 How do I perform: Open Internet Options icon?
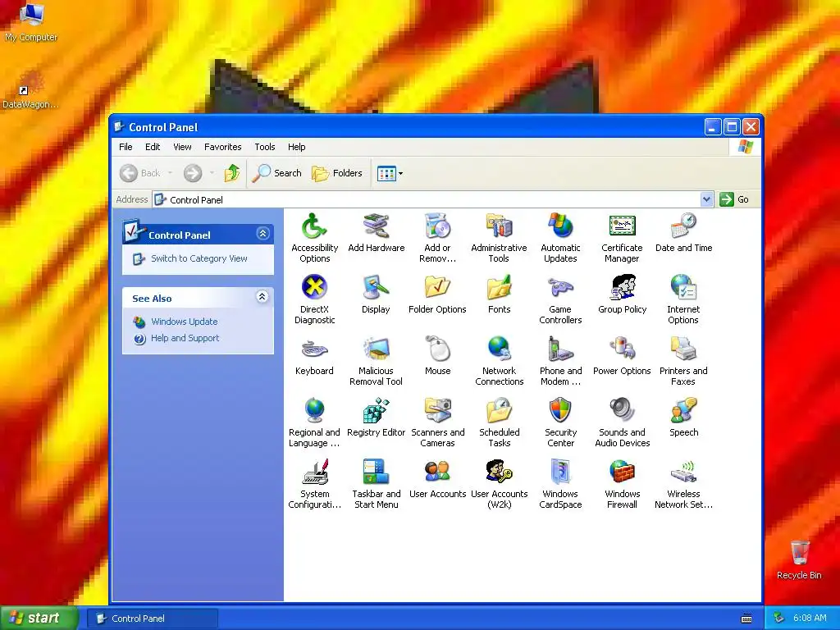click(683, 288)
